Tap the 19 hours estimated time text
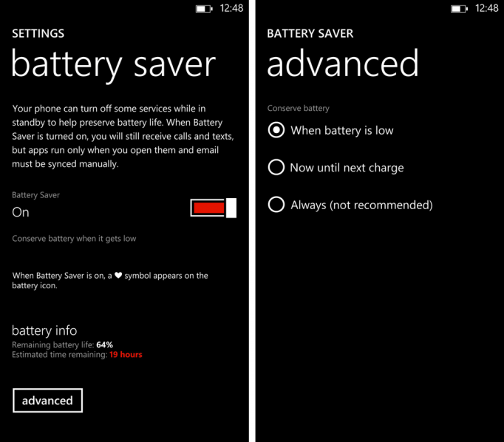 [126, 355]
